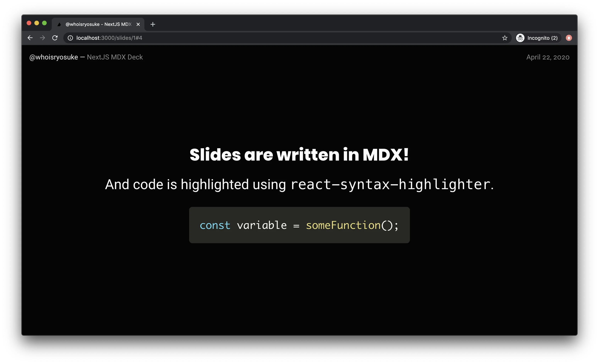
Task: Open a new tab with the plus icon
Action: (x=153, y=24)
